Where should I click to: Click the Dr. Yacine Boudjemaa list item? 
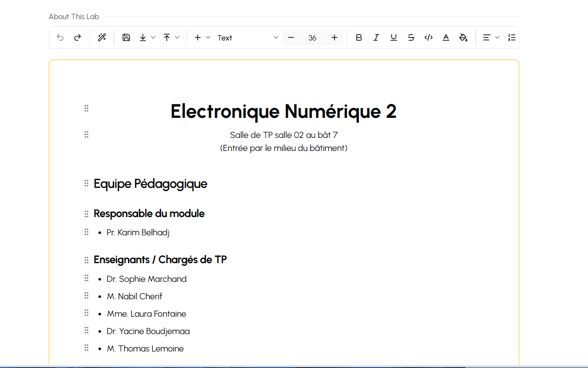coord(148,331)
